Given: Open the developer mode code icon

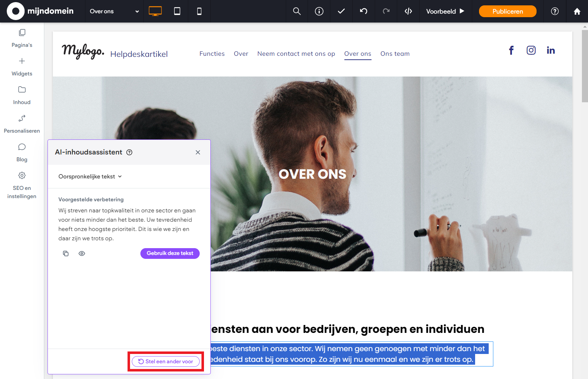Looking at the screenshot, I should tap(408, 11).
